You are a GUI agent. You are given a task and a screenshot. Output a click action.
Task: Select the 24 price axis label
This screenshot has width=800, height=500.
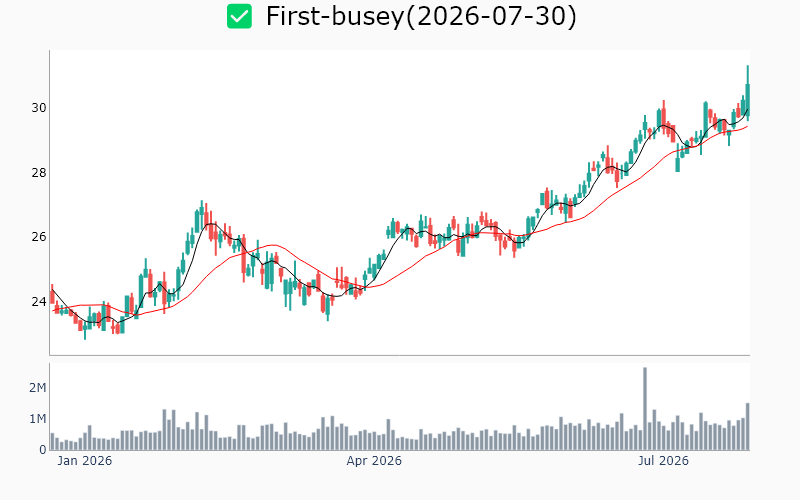tap(39, 302)
